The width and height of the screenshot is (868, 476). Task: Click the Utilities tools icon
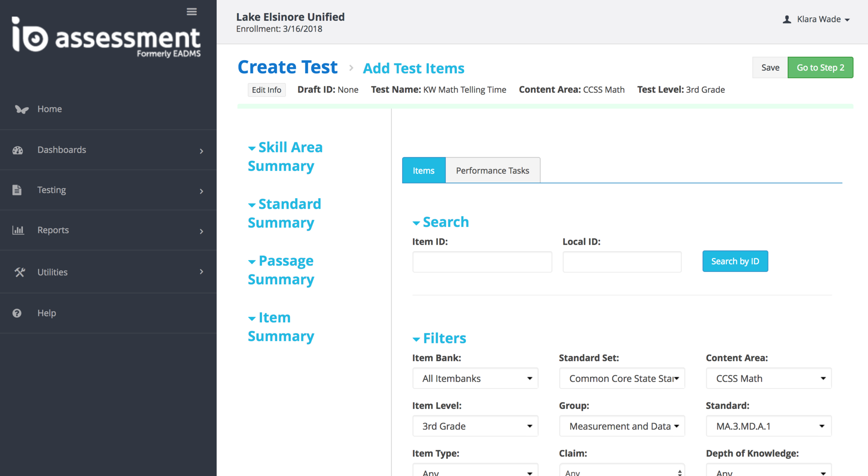coord(19,272)
